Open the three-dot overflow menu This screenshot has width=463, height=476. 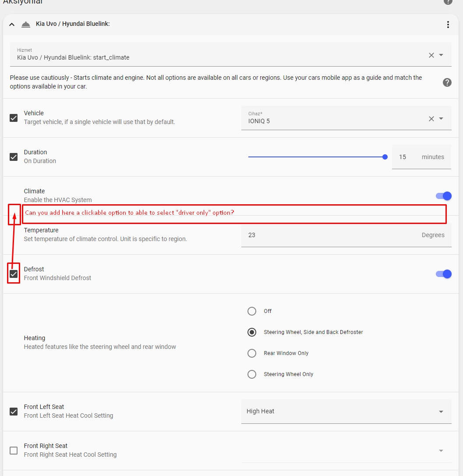(448, 24)
